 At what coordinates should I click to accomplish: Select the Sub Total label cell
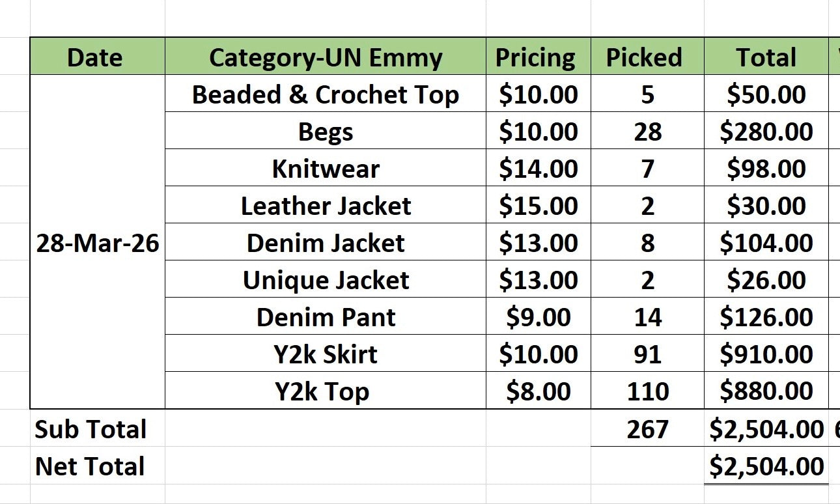coord(98,428)
